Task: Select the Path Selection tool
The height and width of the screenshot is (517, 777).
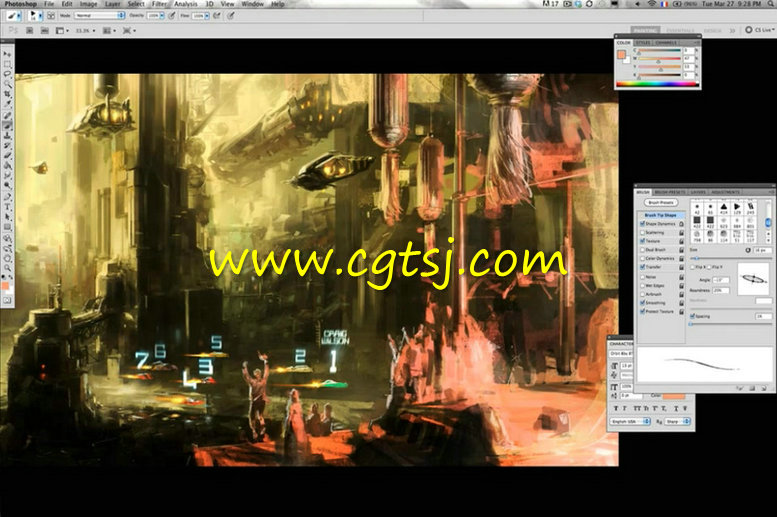Action: coord(7,217)
